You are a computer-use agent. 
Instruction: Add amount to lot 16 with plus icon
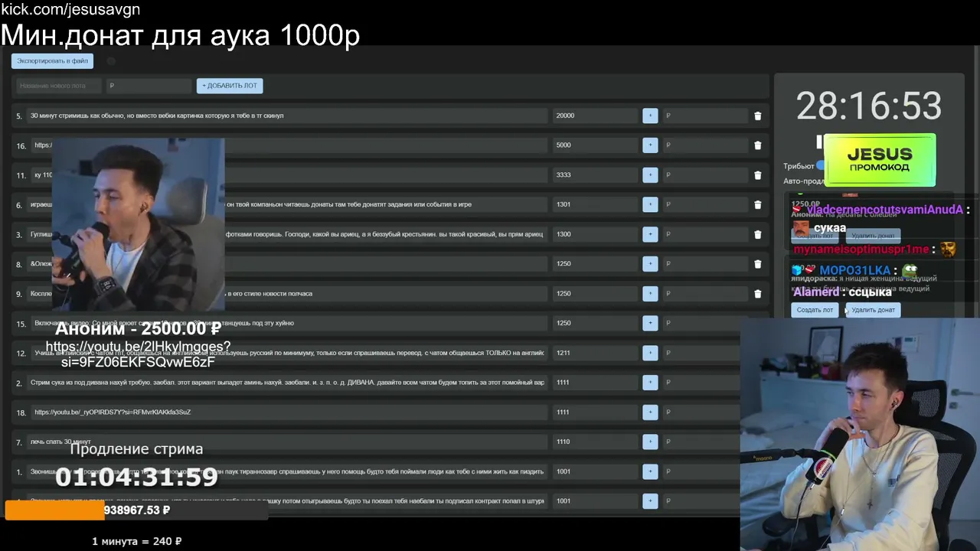(650, 145)
